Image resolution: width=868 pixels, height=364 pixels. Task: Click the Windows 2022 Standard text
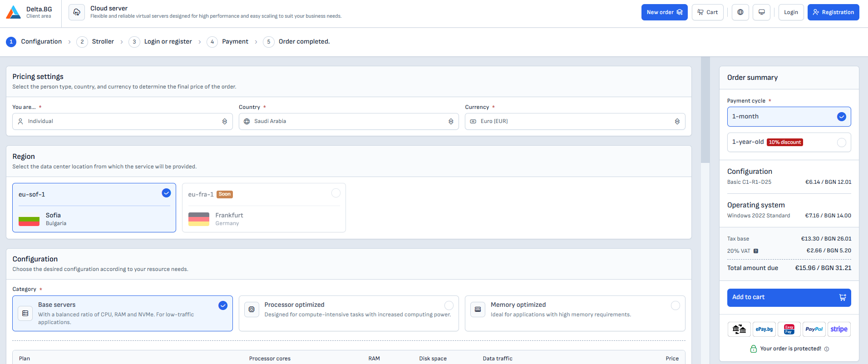coord(759,216)
